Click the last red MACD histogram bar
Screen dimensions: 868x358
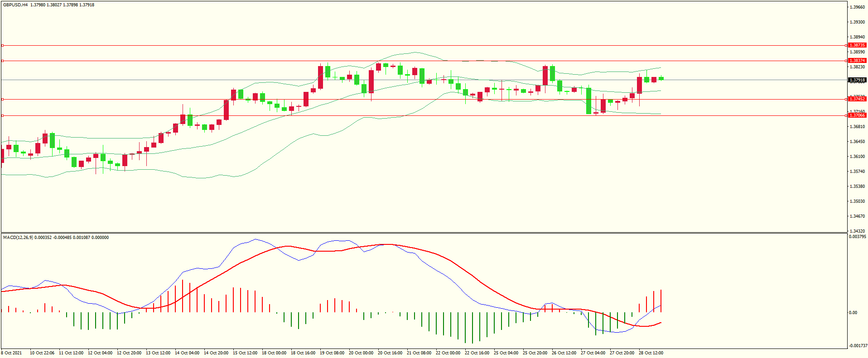pos(661,301)
